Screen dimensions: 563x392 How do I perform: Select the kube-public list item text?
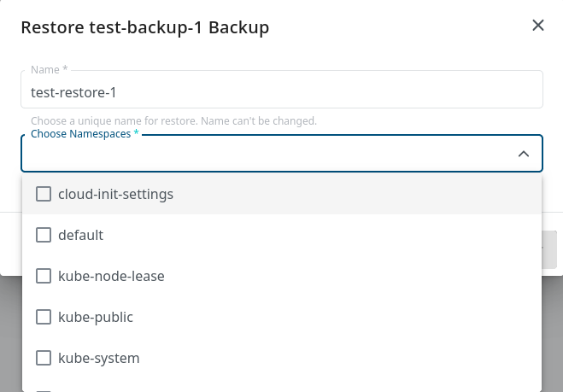coord(96,317)
